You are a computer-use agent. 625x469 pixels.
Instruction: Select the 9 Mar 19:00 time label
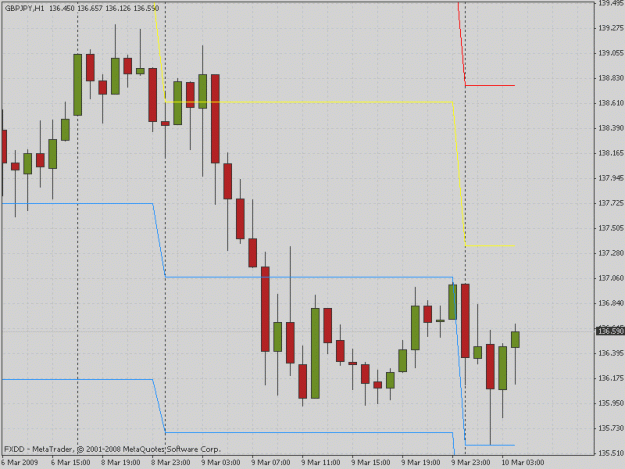[x=421, y=462]
